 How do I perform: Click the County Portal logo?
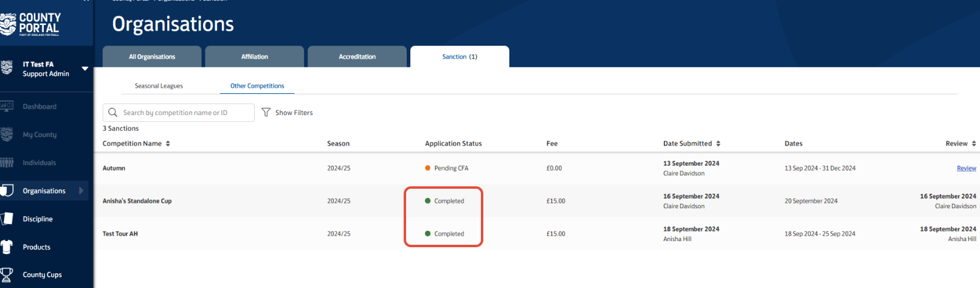[x=30, y=24]
